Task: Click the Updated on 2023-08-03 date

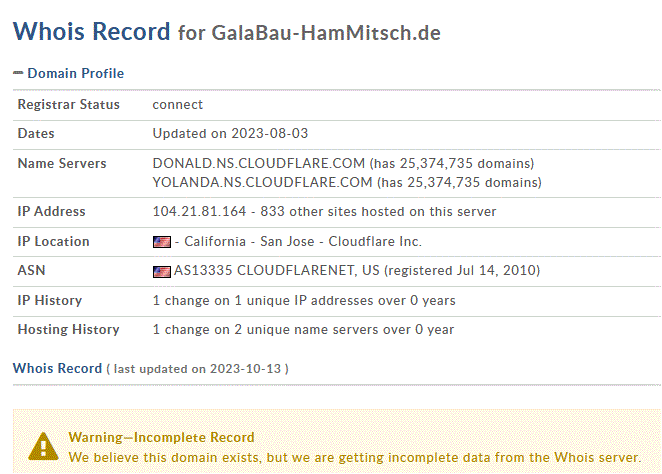Action: 230,133
